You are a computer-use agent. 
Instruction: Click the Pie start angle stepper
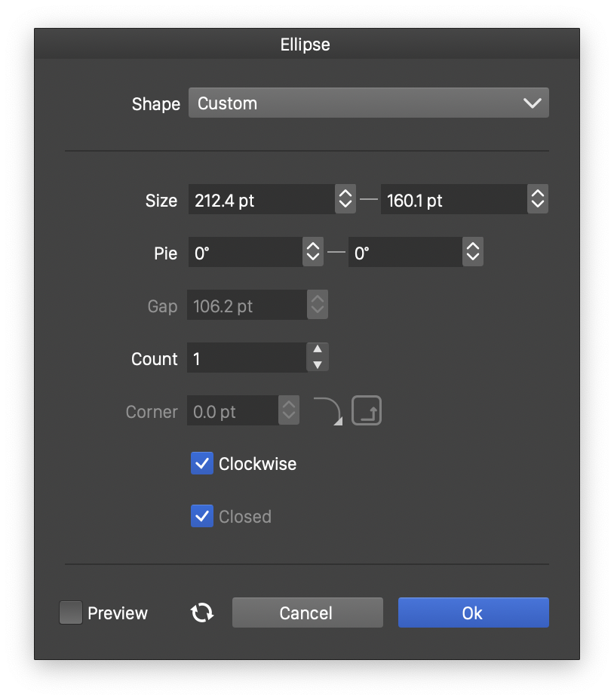(312, 252)
